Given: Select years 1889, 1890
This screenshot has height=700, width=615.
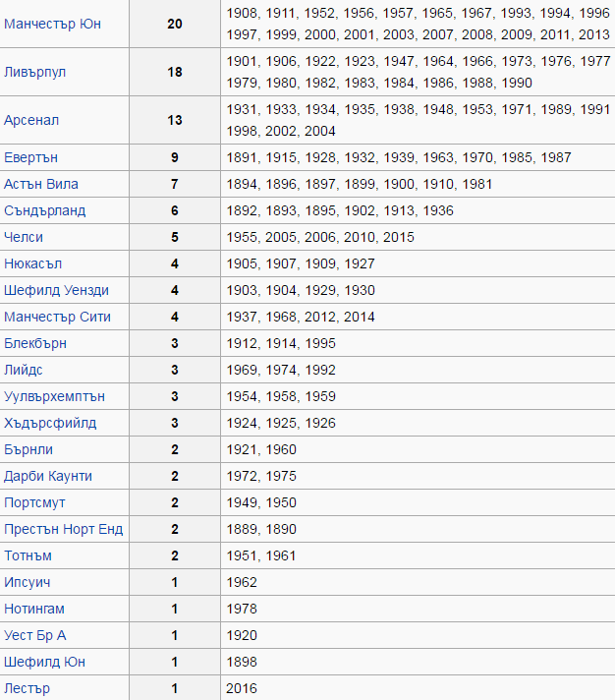Looking at the screenshot, I should click(261, 530).
